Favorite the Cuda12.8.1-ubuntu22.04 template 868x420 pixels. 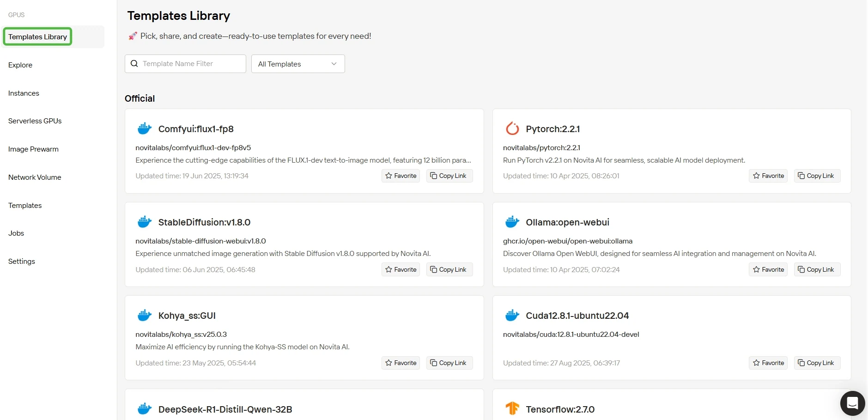[768, 363]
